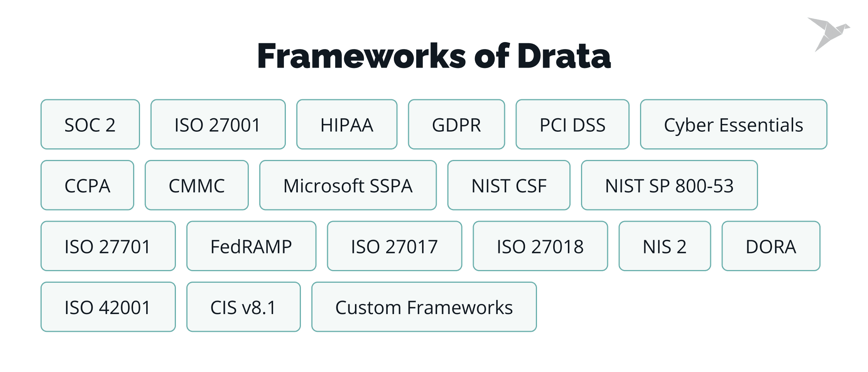Choose the Microsoft SSPA box
Viewport: 868px width, 372px height.
(348, 185)
